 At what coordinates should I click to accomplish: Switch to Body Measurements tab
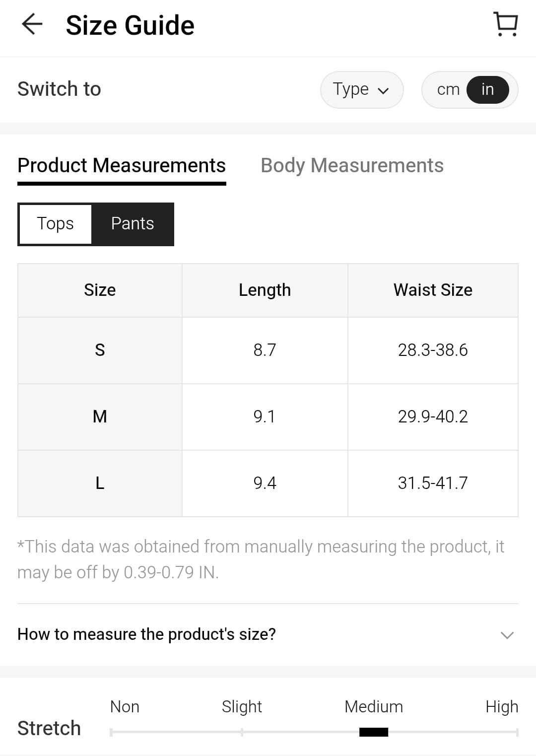(352, 165)
